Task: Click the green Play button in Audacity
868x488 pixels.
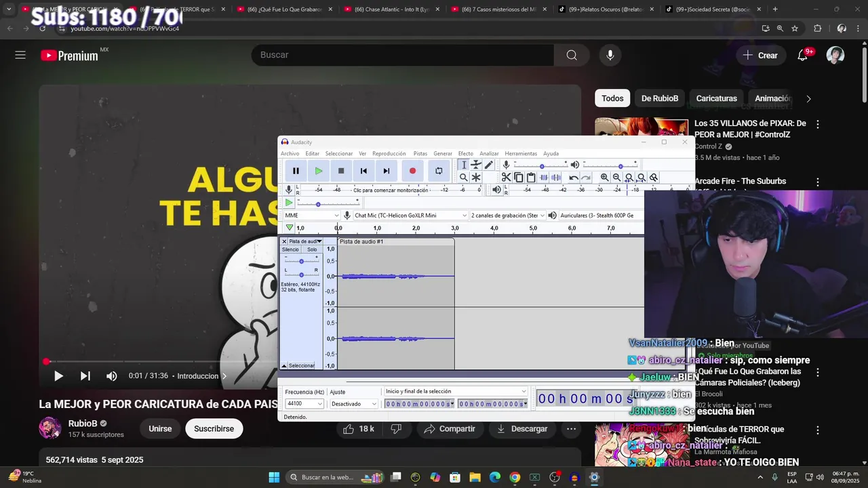Action: coord(318,171)
